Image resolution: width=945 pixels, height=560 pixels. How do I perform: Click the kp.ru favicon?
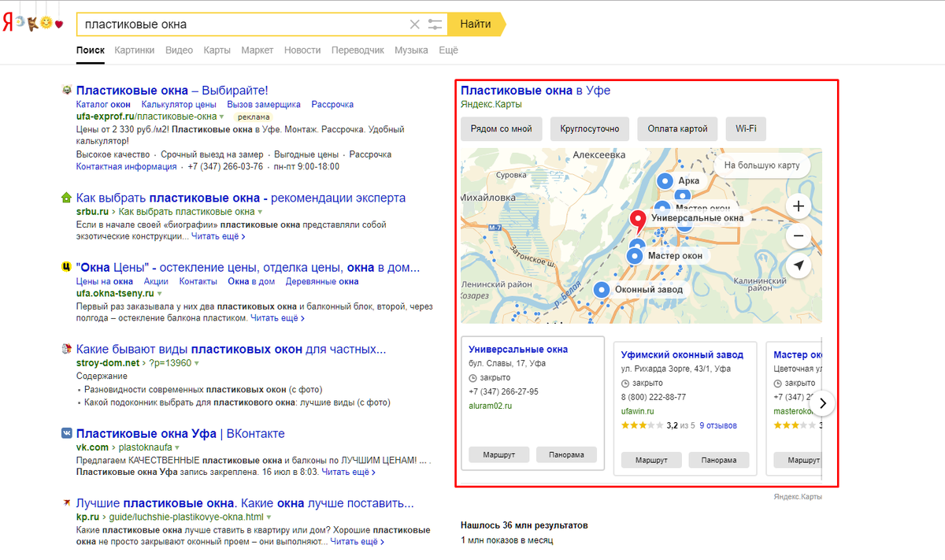tap(67, 503)
